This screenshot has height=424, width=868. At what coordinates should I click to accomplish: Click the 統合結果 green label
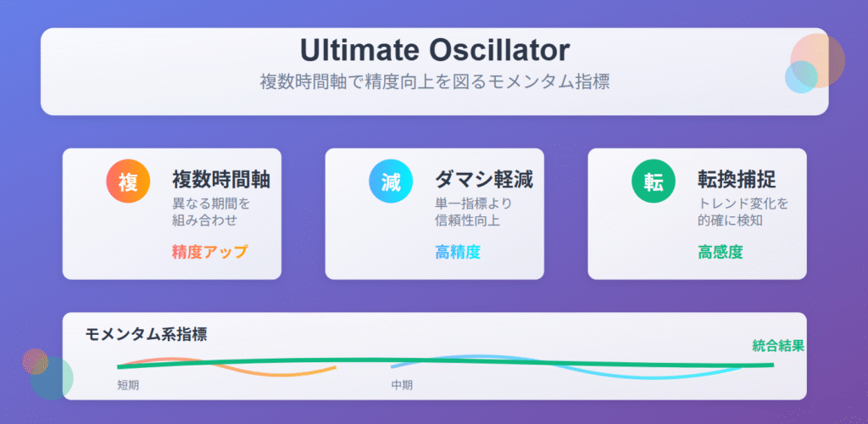tap(778, 346)
